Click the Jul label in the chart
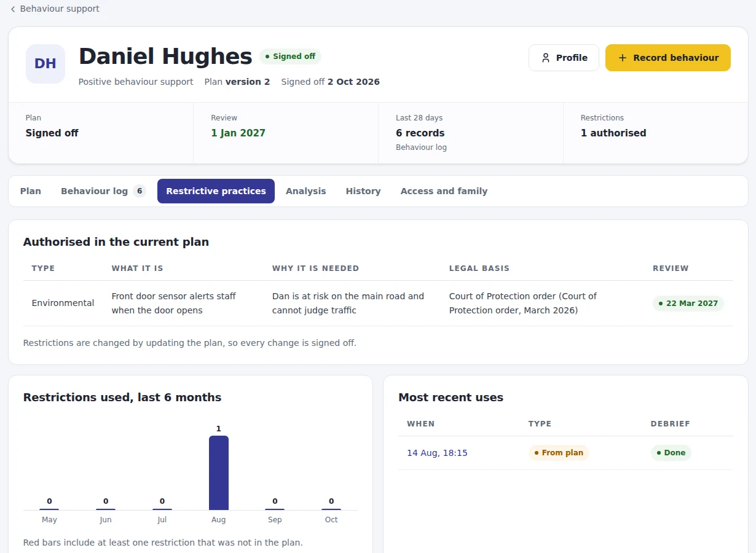The width and height of the screenshot is (756, 553). click(x=162, y=520)
